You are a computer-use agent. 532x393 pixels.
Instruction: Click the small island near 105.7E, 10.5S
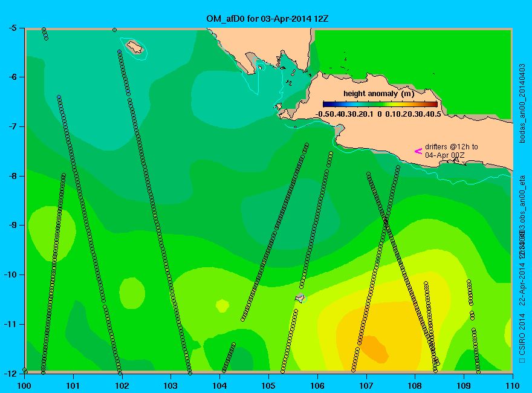coord(300,297)
